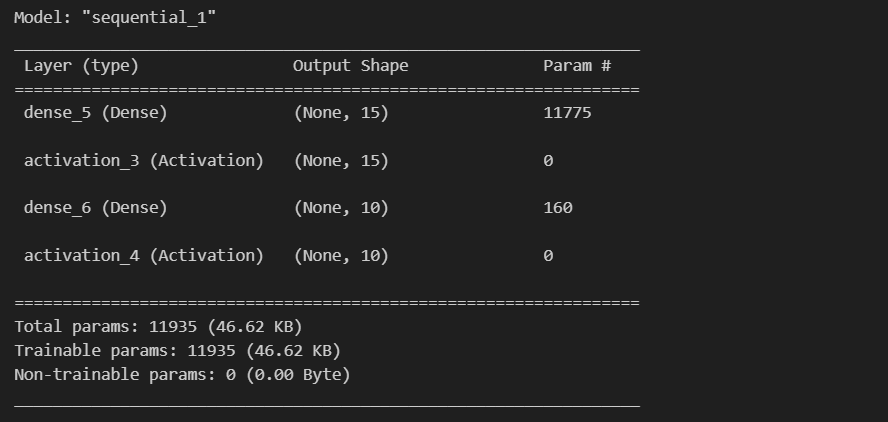Select the dense_6 (Dense) layer name
888x422 pixels.
96,208
